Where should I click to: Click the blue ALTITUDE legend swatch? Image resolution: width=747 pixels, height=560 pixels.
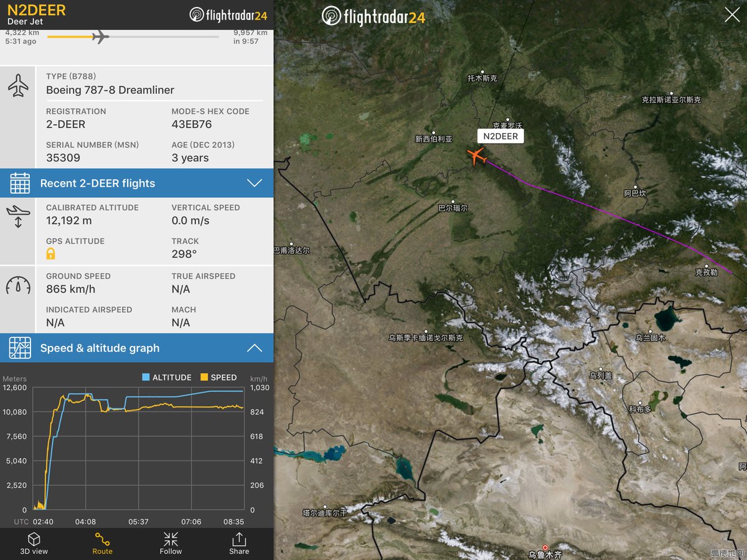coord(146,377)
